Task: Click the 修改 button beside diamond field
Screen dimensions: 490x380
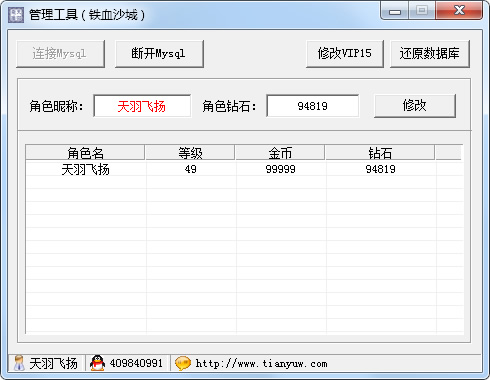Action: [415, 106]
